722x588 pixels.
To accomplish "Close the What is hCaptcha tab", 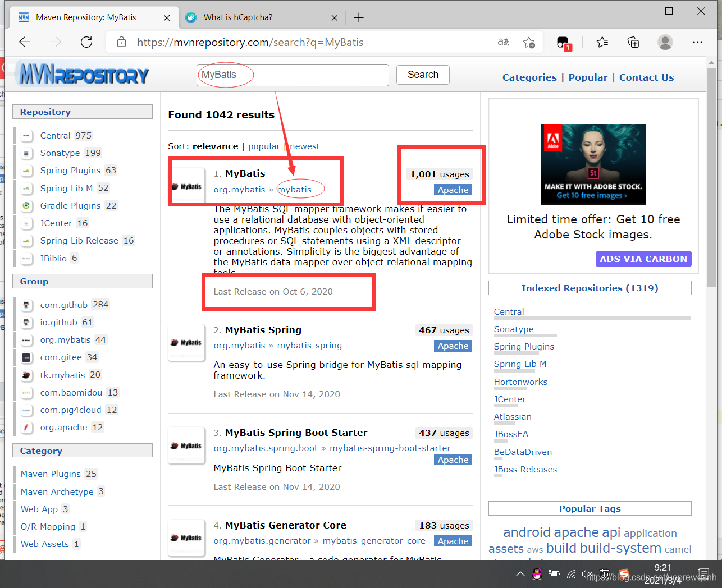I will [x=335, y=17].
